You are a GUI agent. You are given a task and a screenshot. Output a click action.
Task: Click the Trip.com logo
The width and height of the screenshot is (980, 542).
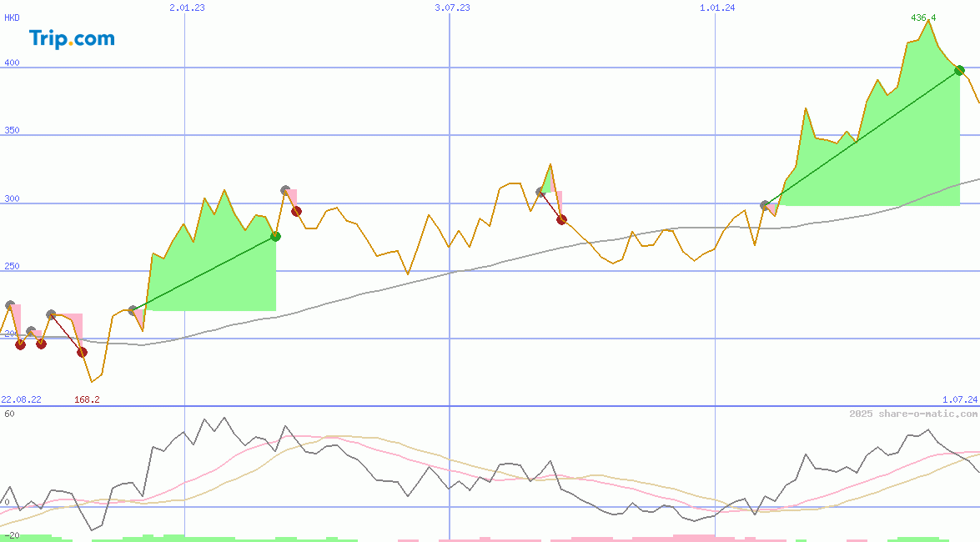click(x=72, y=38)
